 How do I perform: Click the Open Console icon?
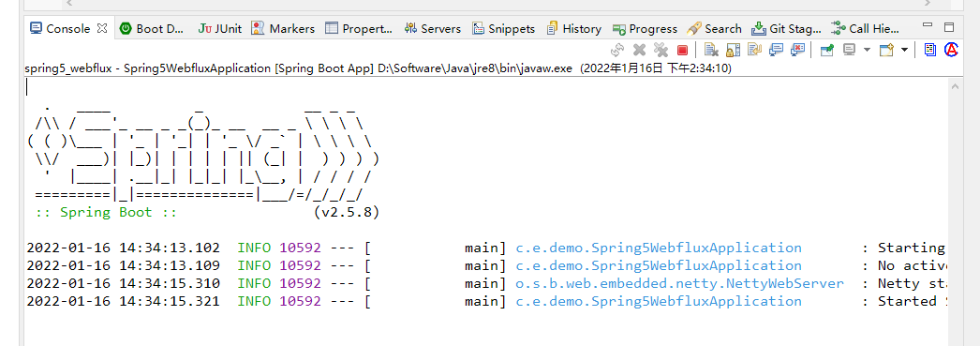point(886,50)
